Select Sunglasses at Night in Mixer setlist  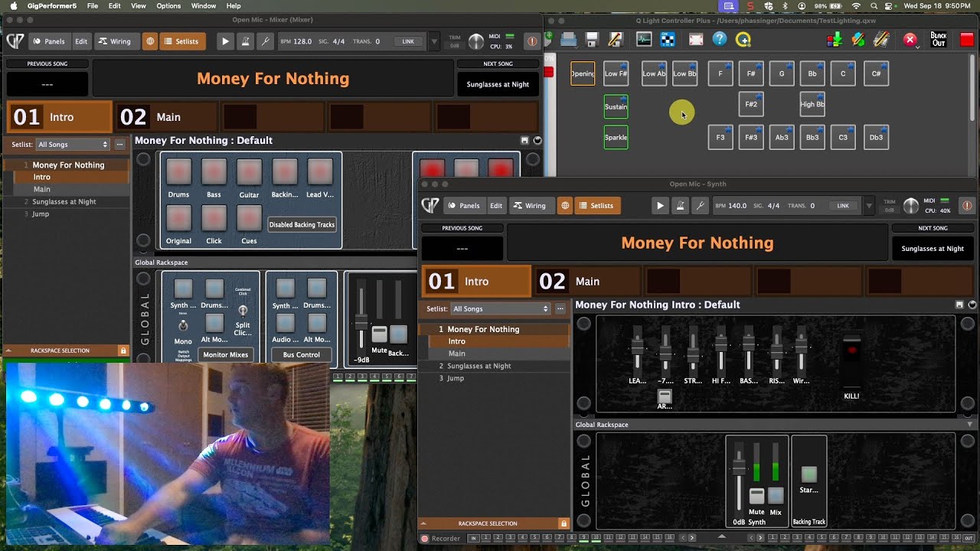coord(64,201)
